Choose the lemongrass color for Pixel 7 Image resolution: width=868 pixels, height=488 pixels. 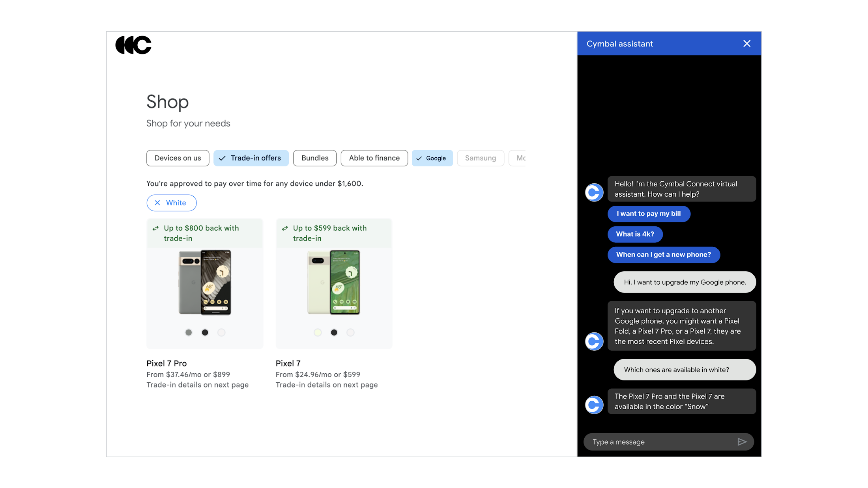click(x=318, y=333)
